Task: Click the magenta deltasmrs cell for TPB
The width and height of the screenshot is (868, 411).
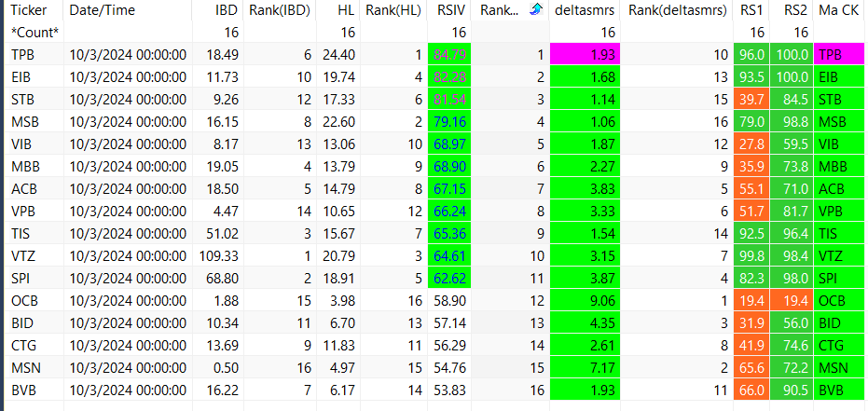Action: [585, 55]
